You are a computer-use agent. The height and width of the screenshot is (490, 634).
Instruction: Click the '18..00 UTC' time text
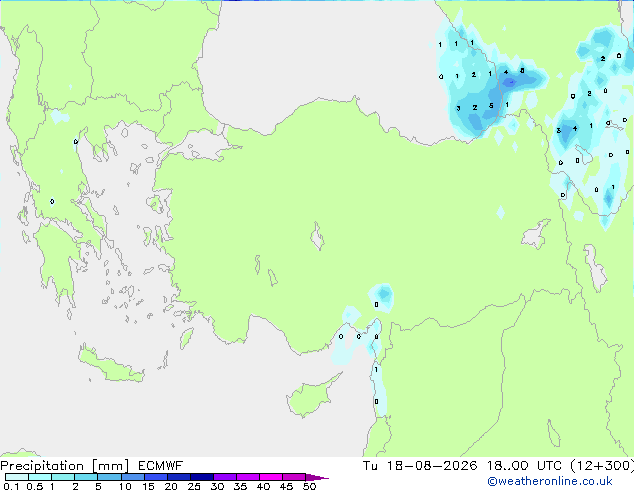pos(524,466)
